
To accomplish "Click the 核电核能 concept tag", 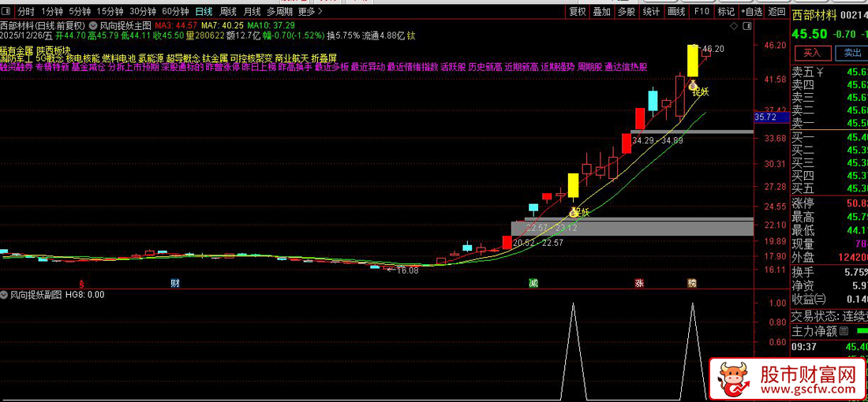I will (x=83, y=58).
